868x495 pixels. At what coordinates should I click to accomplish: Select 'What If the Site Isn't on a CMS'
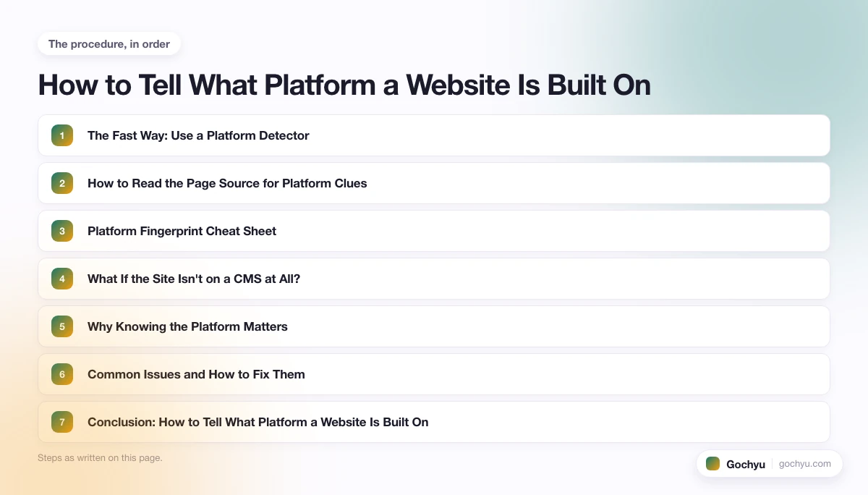pos(194,279)
